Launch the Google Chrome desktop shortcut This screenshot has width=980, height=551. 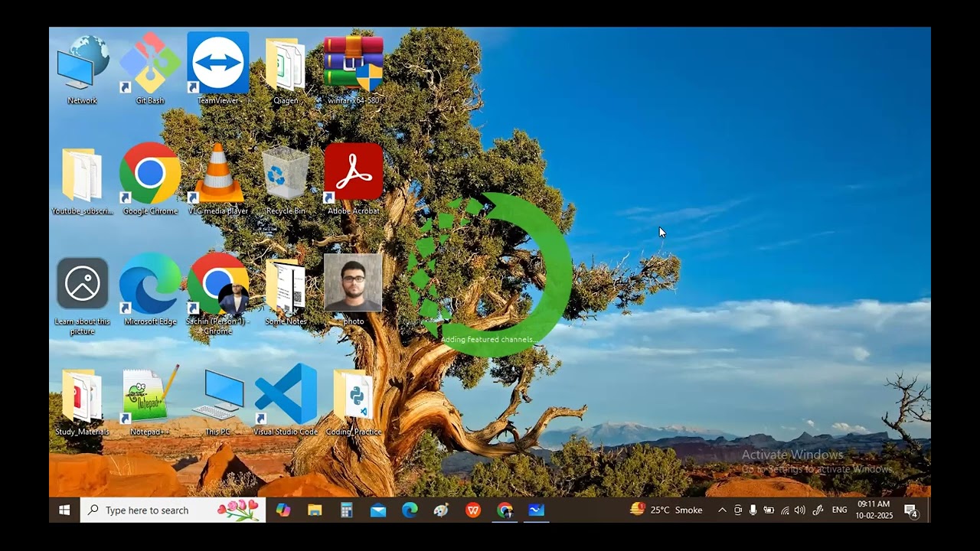tap(150, 179)
